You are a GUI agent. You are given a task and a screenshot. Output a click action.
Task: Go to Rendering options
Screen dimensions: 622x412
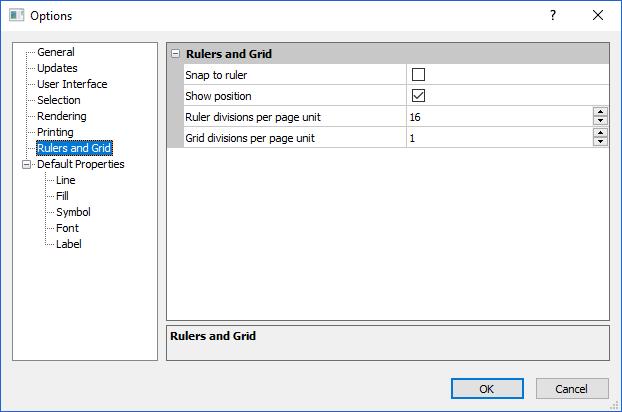click(61, 116)
